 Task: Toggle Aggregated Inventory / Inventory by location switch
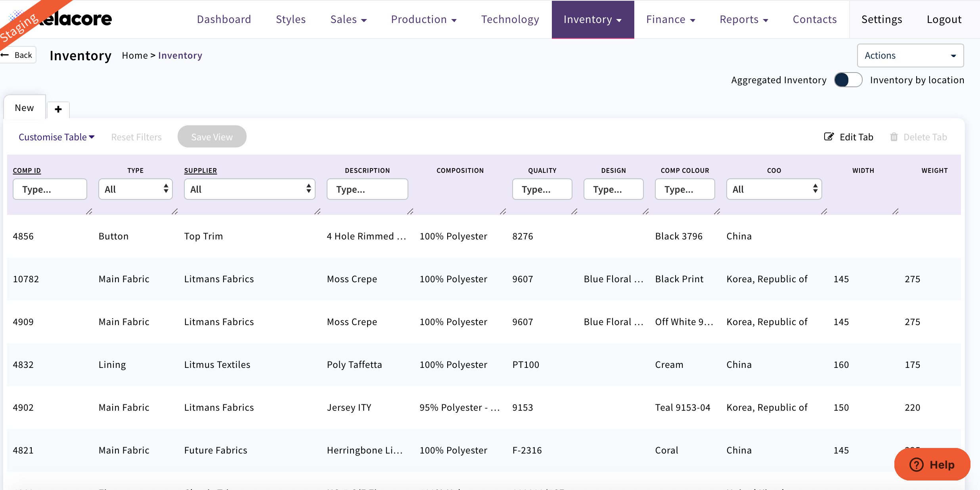848,80
